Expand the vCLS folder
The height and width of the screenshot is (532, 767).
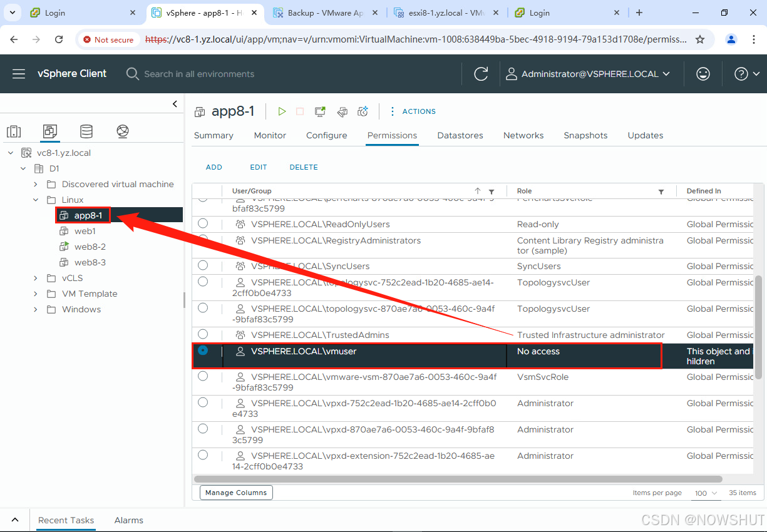pos(36,278)
